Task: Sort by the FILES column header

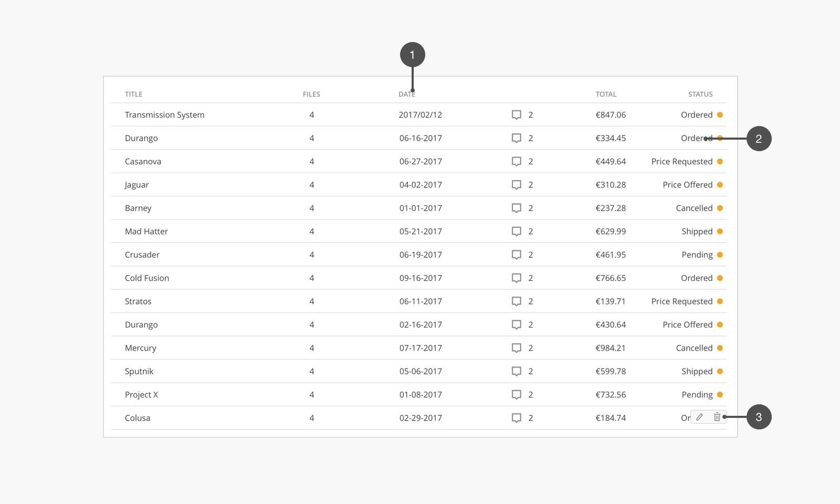Action: pyautogui.click(x=311, y=94)
